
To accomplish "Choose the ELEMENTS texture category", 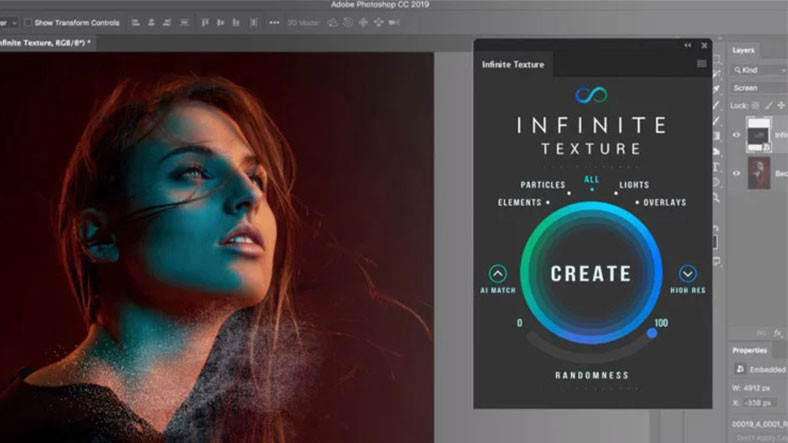I will [520, 202].
